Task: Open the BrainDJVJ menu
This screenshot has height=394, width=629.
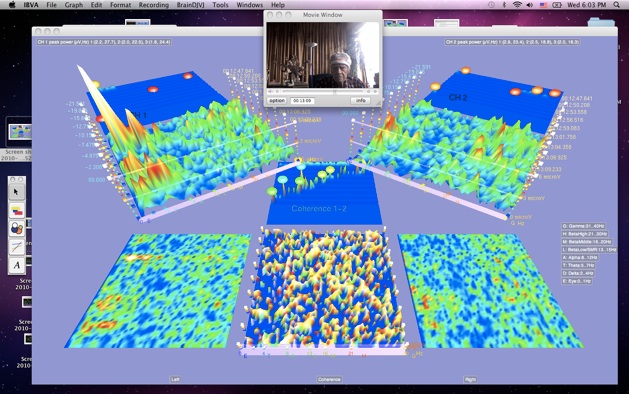Action: [191, 5]
